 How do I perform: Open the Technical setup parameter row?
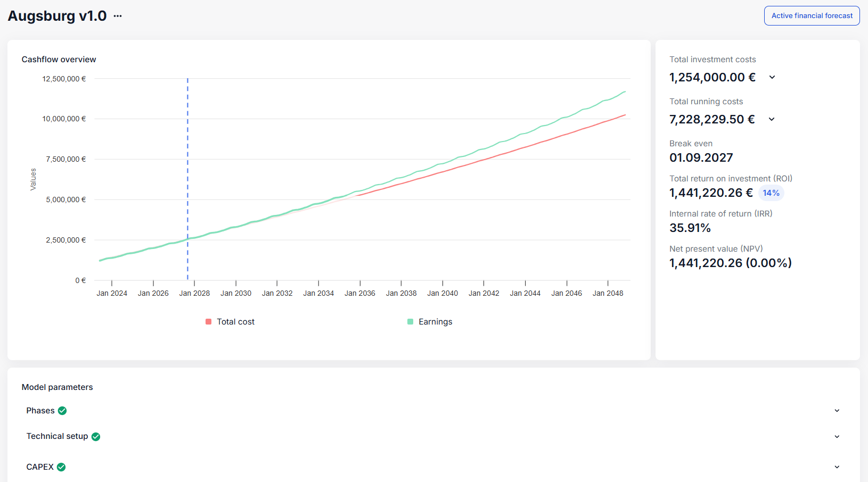(57, 436)
